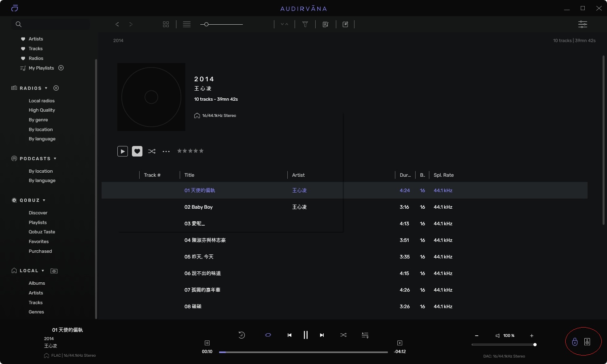
Task: Toggle the favorite heart on album
Action: click(x=137, y=151)
